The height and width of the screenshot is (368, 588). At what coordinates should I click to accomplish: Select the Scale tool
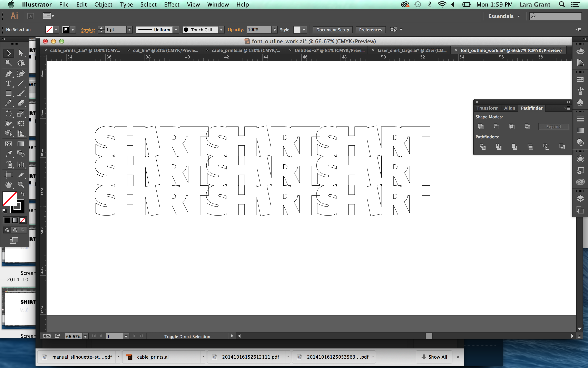(x=21, y=113)
